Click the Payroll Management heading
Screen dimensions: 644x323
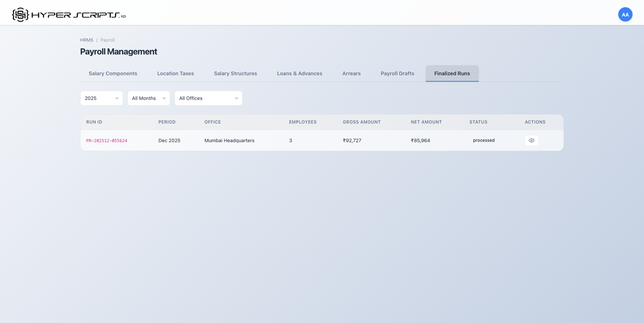[118, 52]
